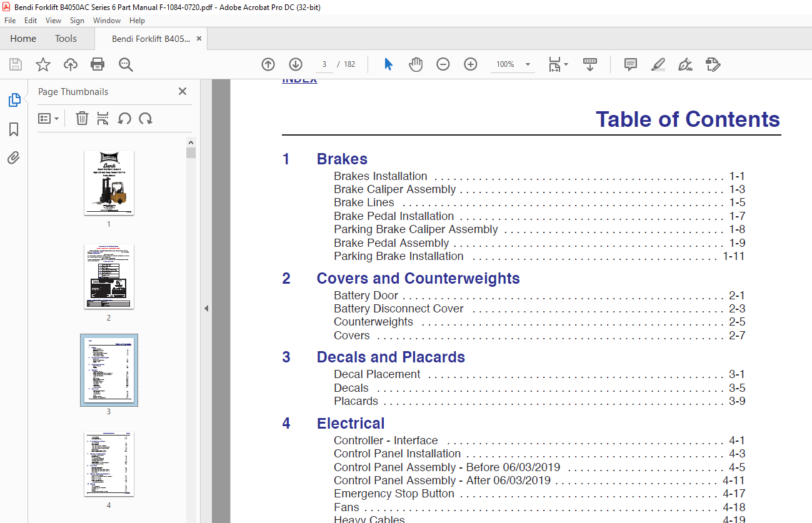Image resolution: width=812 pixels, height=523 pixels.
Task: Open the View menu
Action: click(53, 21)
